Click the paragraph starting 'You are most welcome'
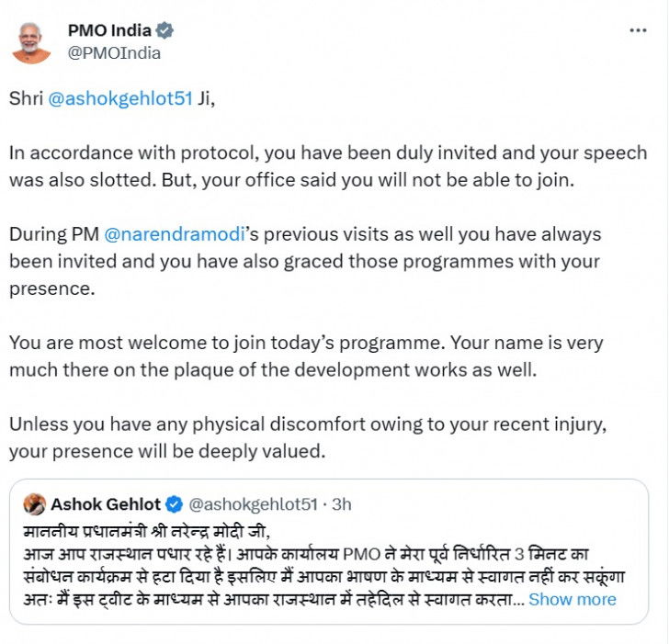 [x=306, y=356]
